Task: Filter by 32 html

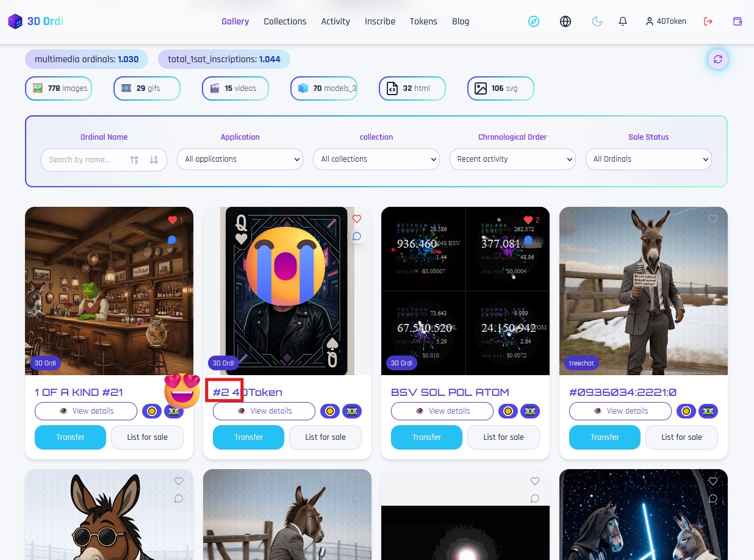Action: [x=412, y=88]
